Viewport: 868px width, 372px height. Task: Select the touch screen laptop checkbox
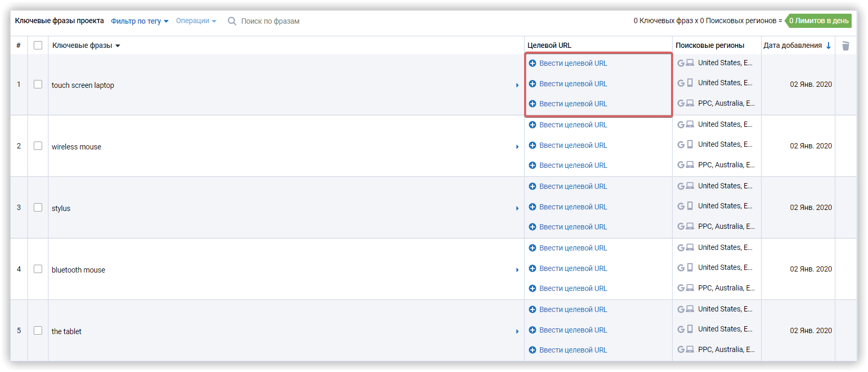[x=38, y=84]
